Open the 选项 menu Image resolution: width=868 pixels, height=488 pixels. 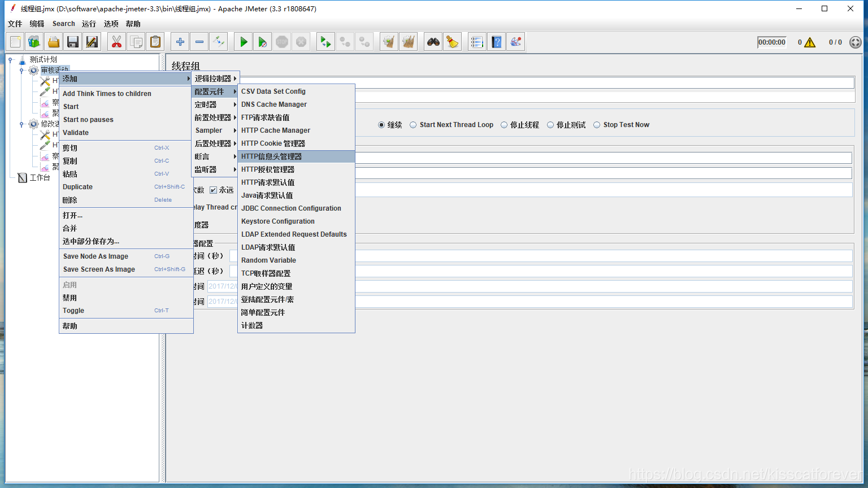tap(111, 24)
